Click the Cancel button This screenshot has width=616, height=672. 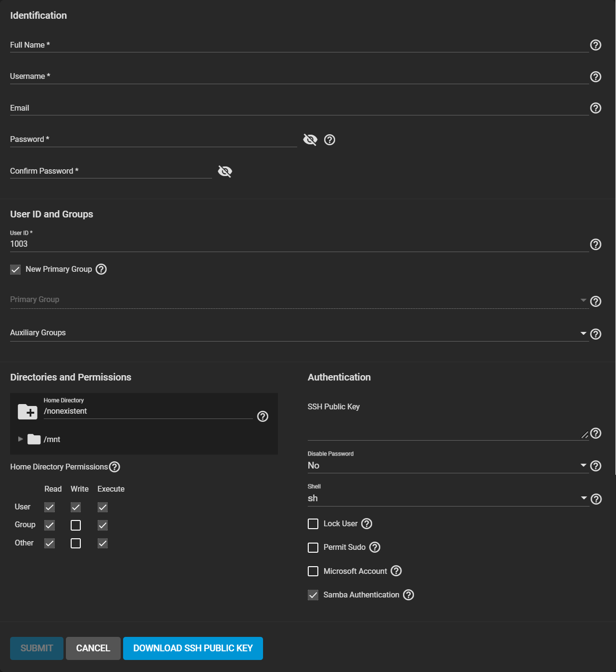93,648
